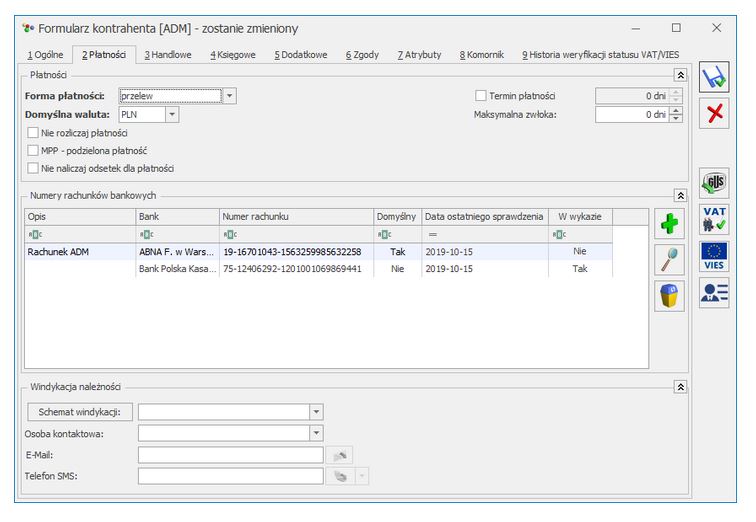756x522 pixels.
Task: Fetch contractor data from GUS
Action: [714, 183]
